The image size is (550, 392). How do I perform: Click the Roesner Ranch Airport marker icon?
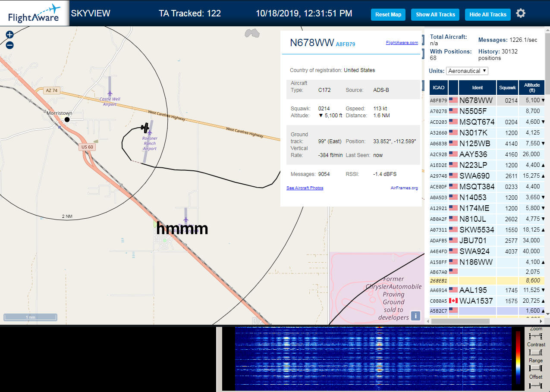[150, 132]
